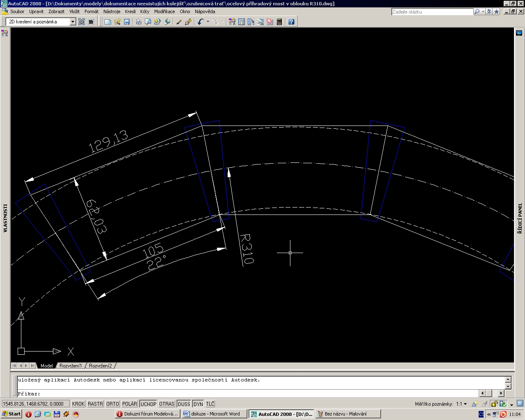
Task: Click the Help question mark icon
Action: coord(291,22)
